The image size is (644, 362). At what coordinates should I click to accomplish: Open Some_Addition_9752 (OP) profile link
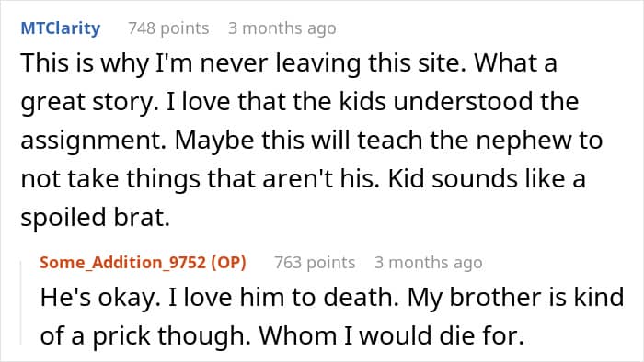coord(143,263)
